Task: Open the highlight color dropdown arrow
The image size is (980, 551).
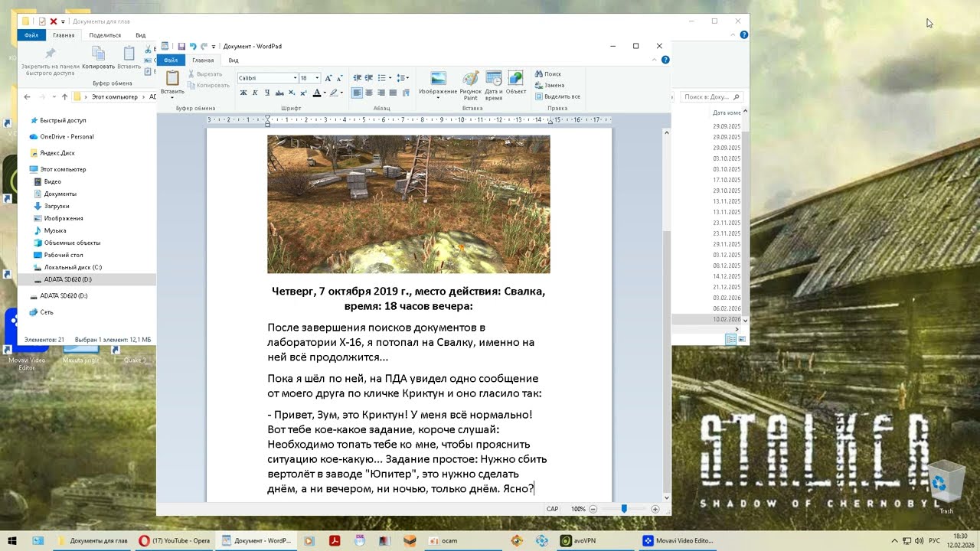Action: [x=342, y=93]
